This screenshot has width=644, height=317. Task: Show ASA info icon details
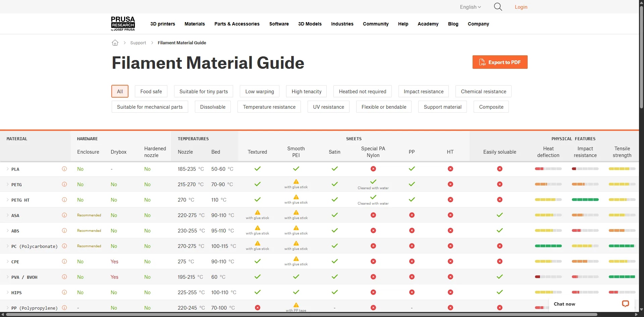point(64,215)
